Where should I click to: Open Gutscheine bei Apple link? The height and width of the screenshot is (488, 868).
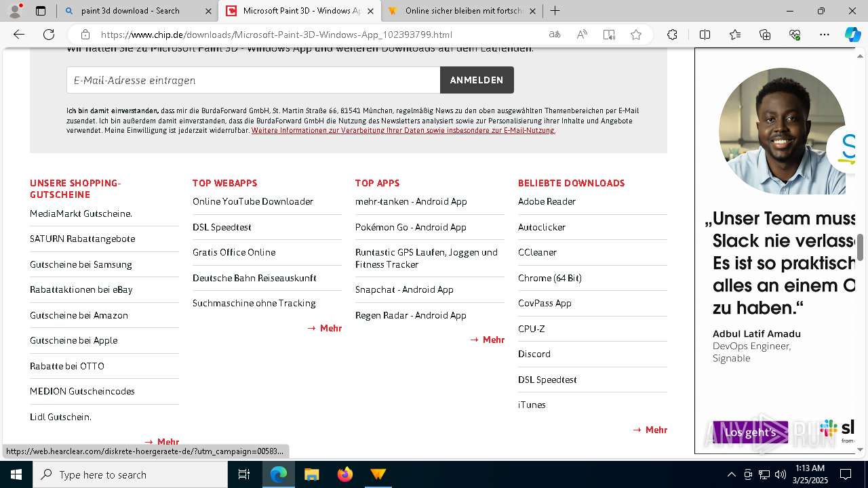[73, 340]
